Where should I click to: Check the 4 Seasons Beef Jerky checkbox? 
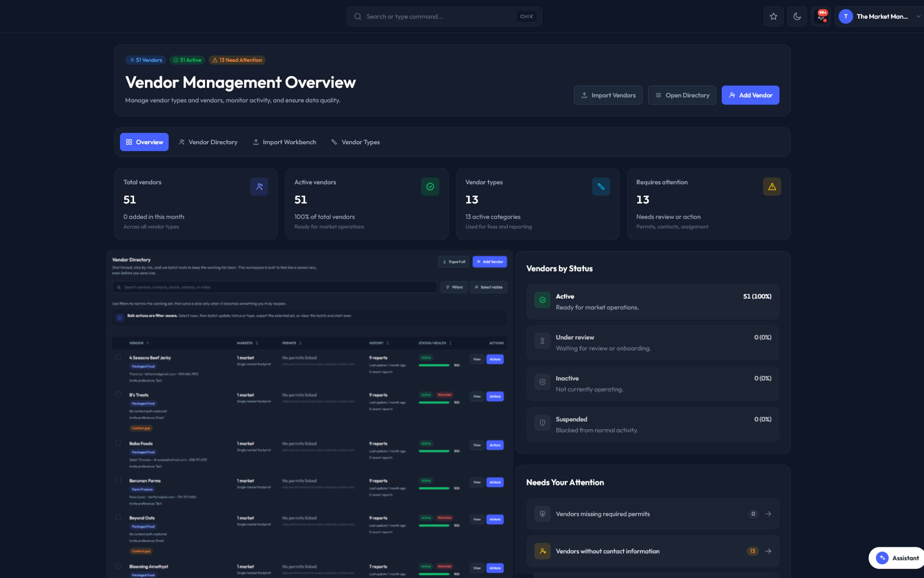coord(118,357)
